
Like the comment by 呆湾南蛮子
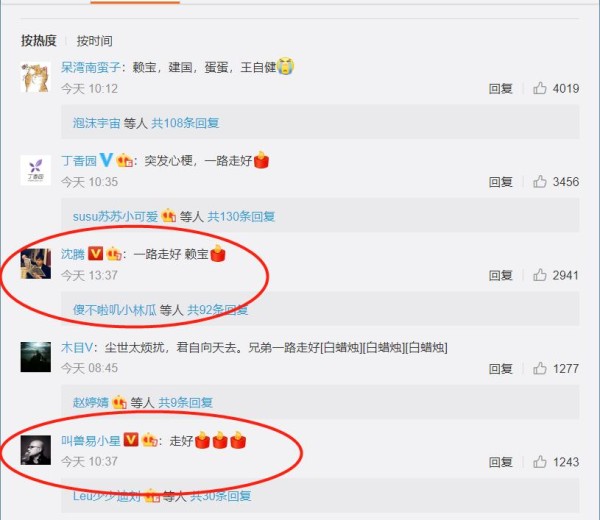pos(540,88)
